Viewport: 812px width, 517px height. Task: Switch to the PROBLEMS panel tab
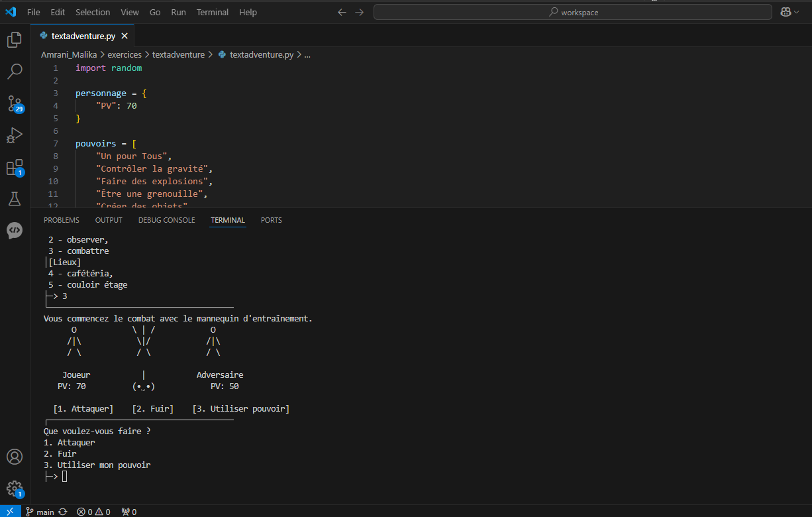click(x=62, y=220)
